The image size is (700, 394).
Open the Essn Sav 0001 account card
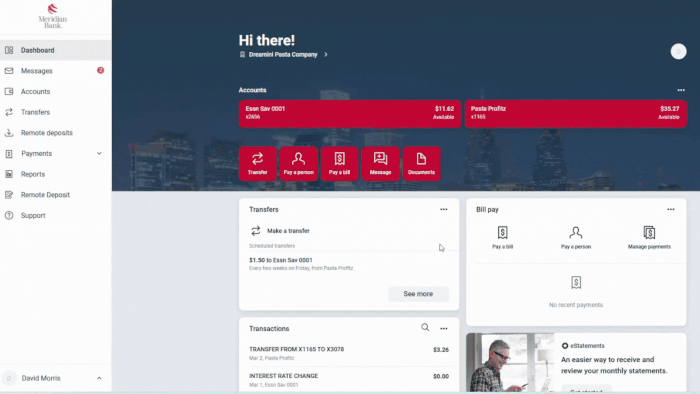point(350,113)
